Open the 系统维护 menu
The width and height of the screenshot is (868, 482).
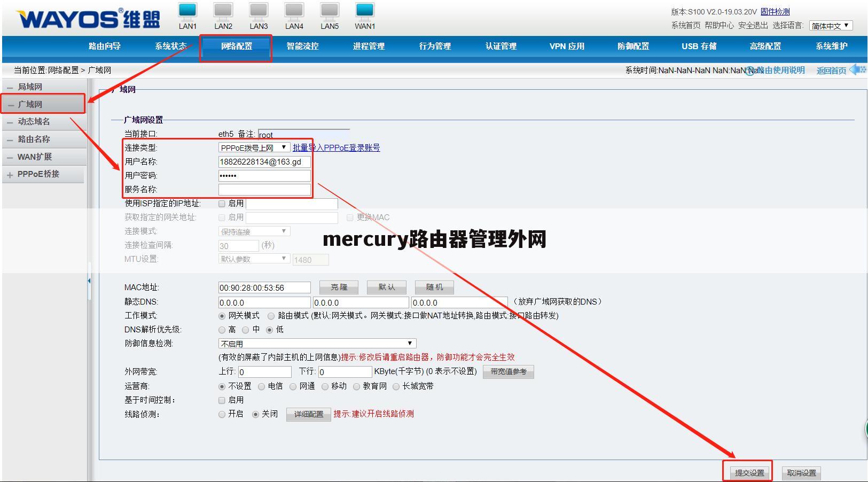point(832,46)
